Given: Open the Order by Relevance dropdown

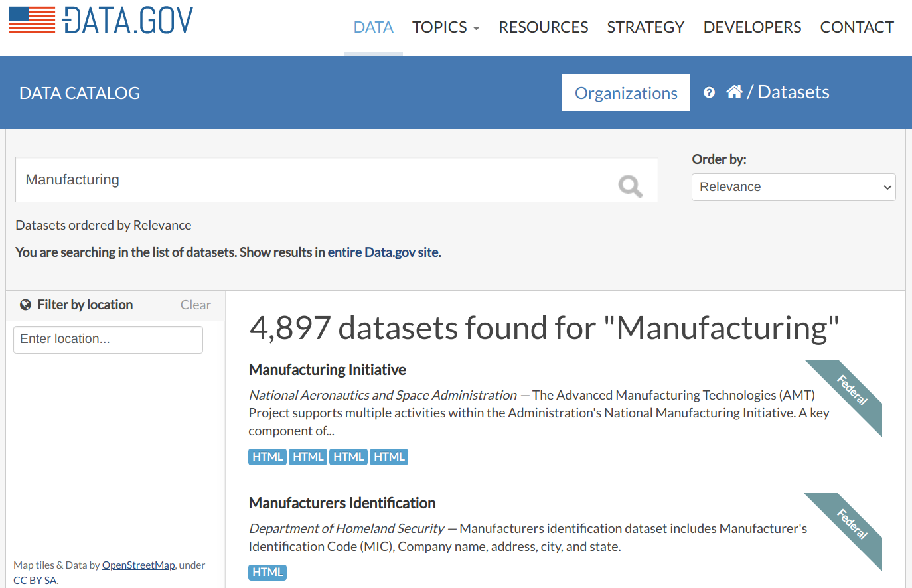Looking at the screenshot, I should (793, 187).
